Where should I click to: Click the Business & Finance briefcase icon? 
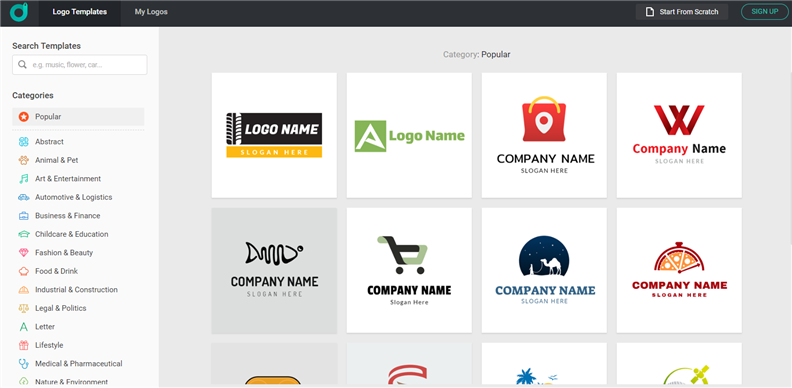pos(24,216)
